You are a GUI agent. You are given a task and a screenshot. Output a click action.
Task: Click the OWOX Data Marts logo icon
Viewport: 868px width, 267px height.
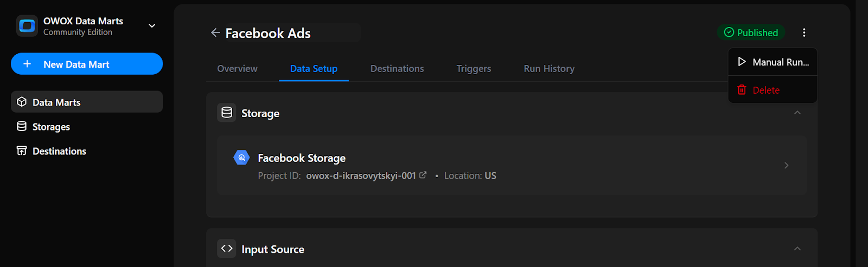[x=27, y=26]
